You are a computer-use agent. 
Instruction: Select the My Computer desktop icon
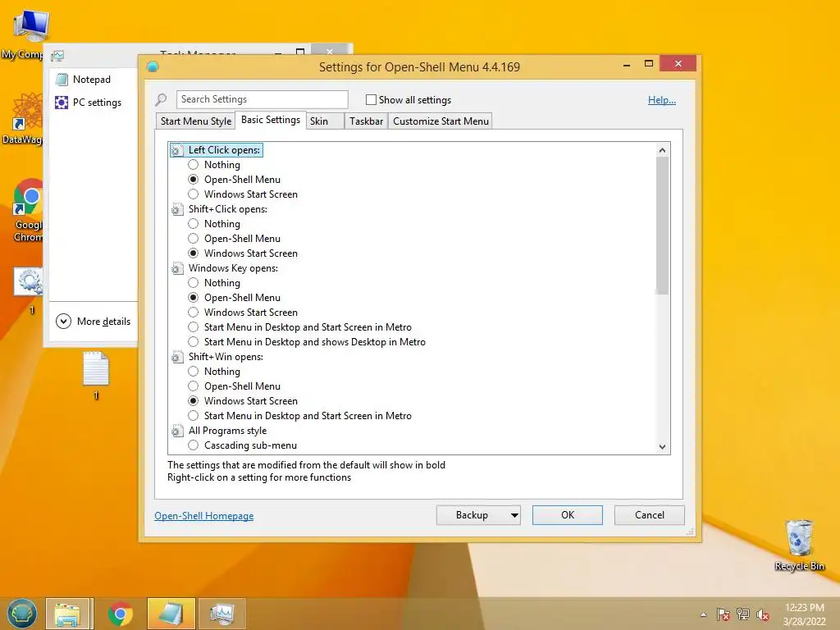pos(24,34)
